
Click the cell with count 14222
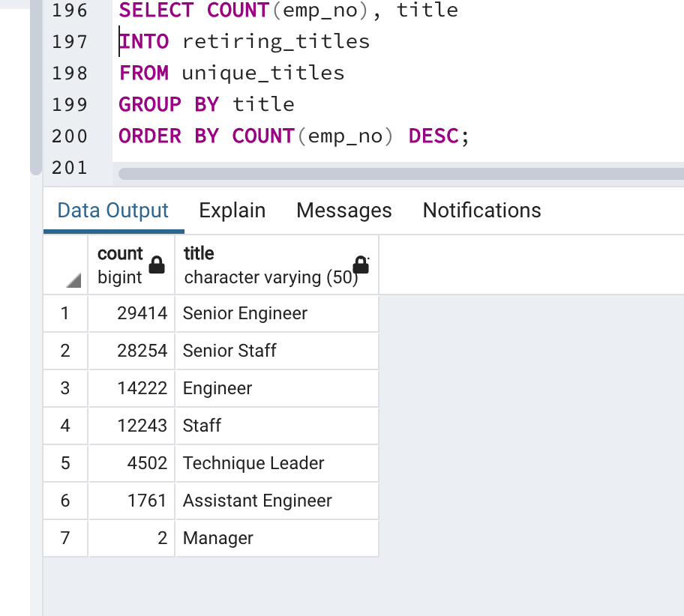131,388
